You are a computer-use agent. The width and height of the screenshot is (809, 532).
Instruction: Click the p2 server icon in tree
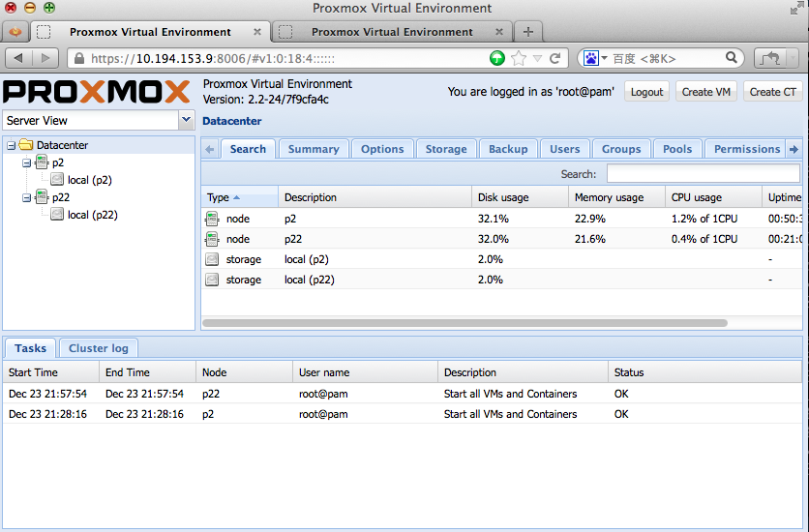point(42,163)
